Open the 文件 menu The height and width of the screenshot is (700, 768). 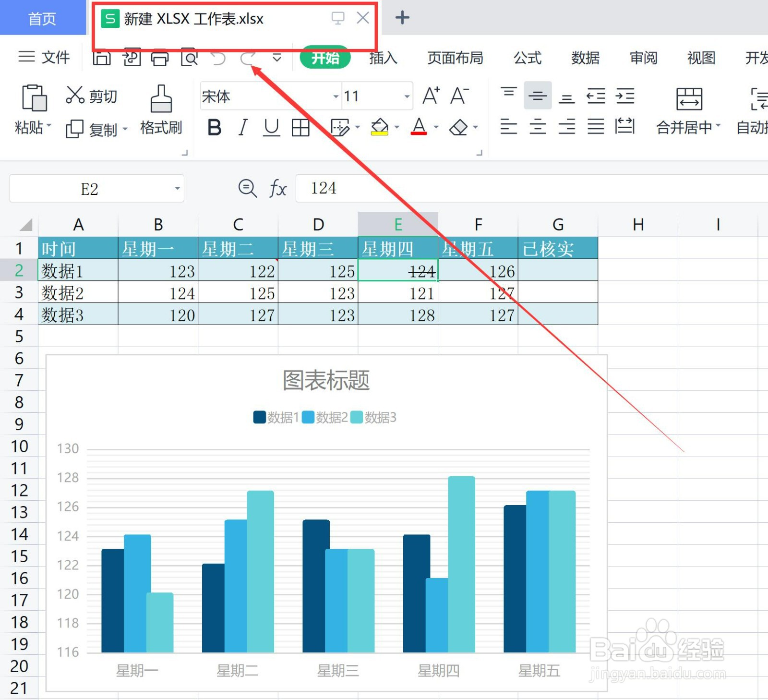pos(44,57)
